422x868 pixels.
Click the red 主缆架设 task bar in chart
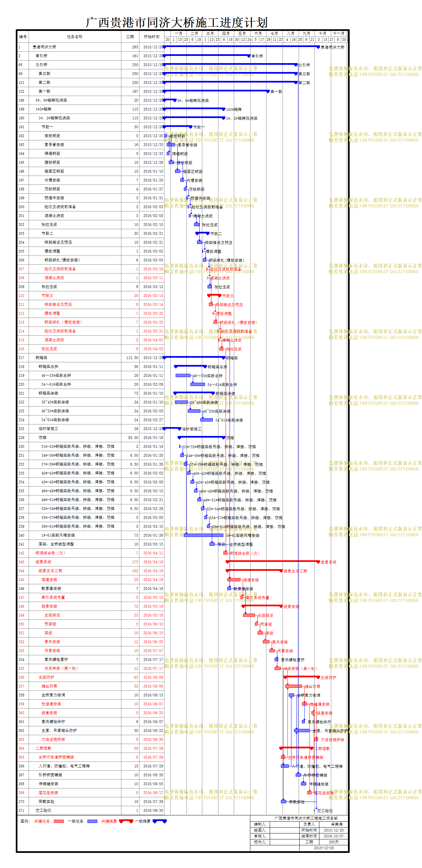(249, 615)
